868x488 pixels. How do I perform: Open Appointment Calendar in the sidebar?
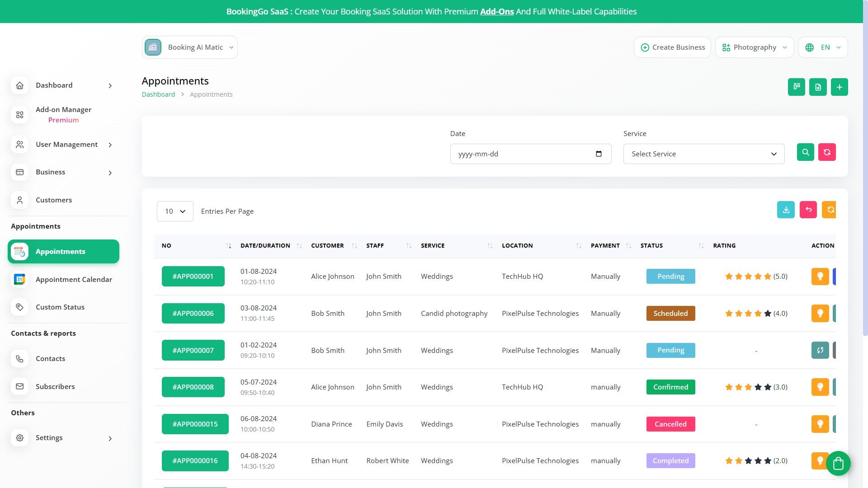pyautogui.click(x=74, y=280)
